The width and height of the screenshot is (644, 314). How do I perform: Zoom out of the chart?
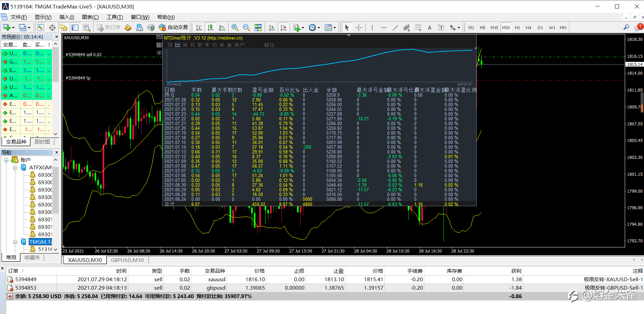pyautogui.click(x=246, y=28)
